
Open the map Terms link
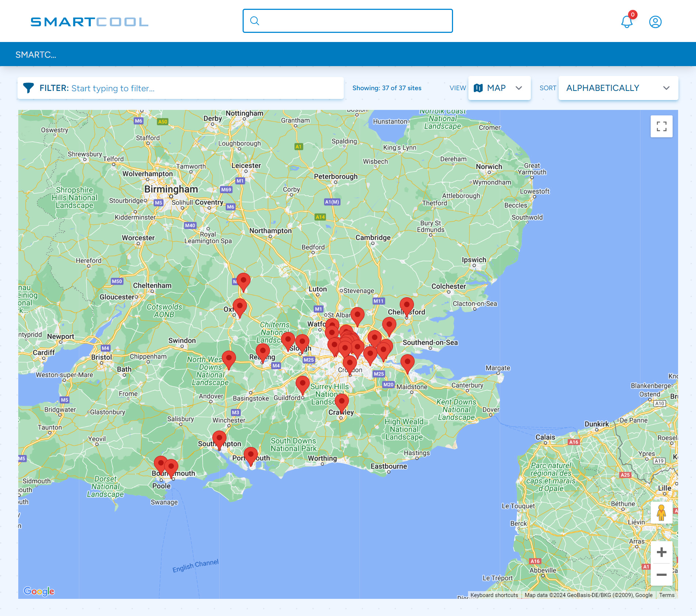(667, 595)
